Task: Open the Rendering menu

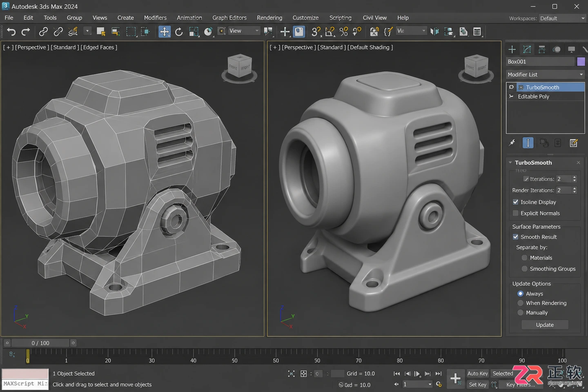Action: click(269, 18)
